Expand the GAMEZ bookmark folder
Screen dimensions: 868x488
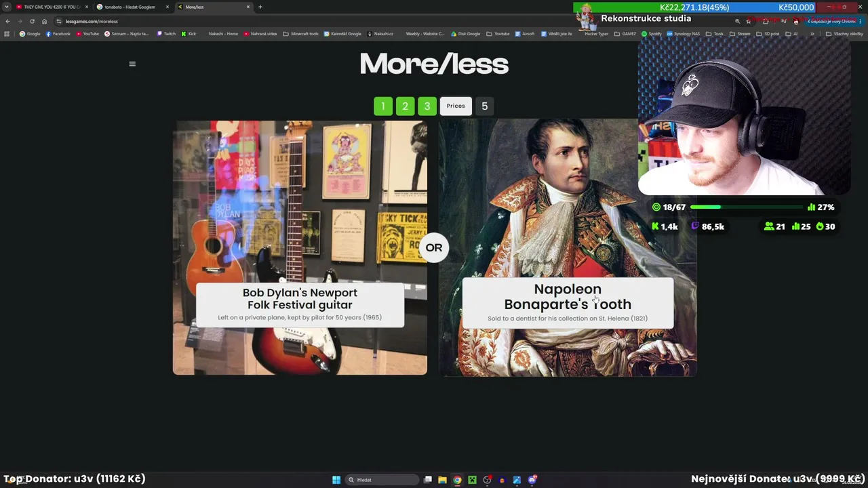tap(625, 34)
